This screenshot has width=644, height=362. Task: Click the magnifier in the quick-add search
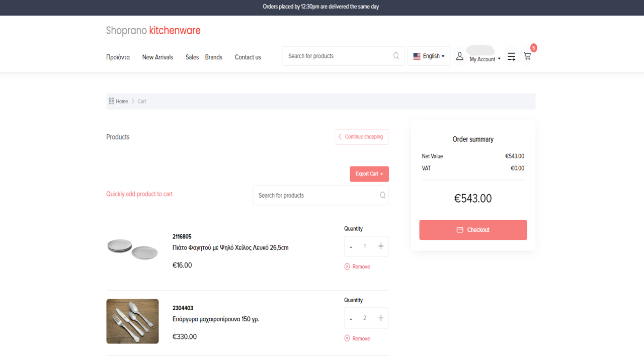click(382, 195)
